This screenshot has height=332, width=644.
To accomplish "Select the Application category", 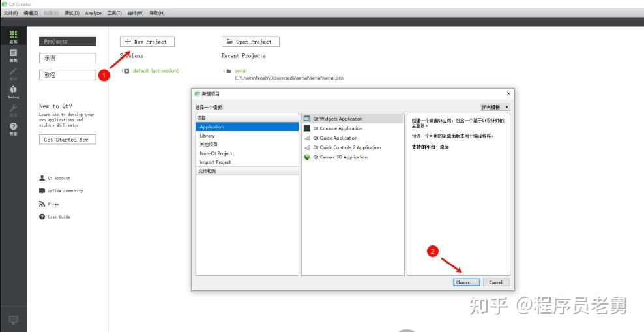I will [x=247, y=127].
